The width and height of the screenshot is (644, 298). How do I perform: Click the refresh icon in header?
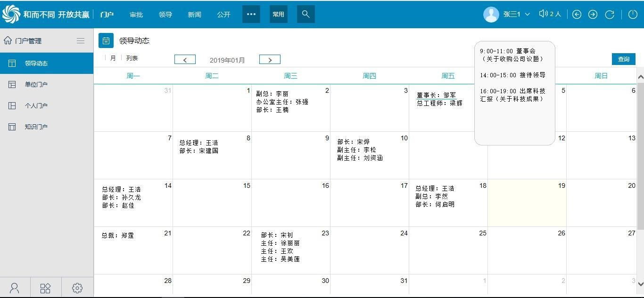pyautogui.click(x=610, y=15)
